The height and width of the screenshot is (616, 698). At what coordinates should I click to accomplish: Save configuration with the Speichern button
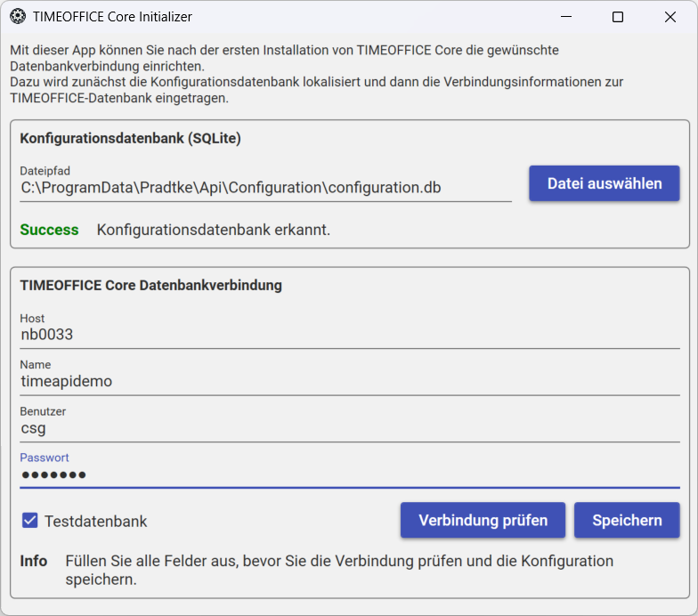[627, 520]
